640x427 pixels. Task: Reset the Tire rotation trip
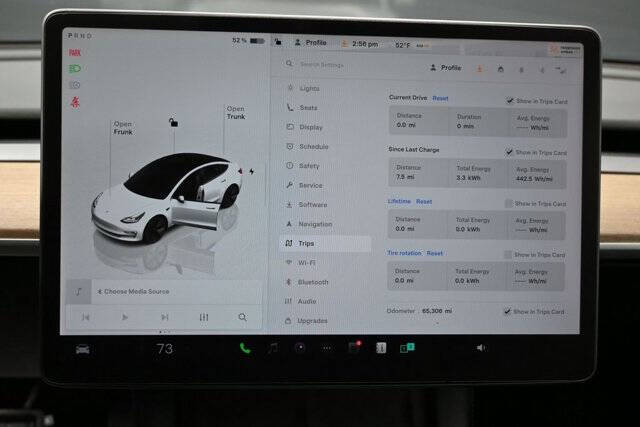coord(435,254)
